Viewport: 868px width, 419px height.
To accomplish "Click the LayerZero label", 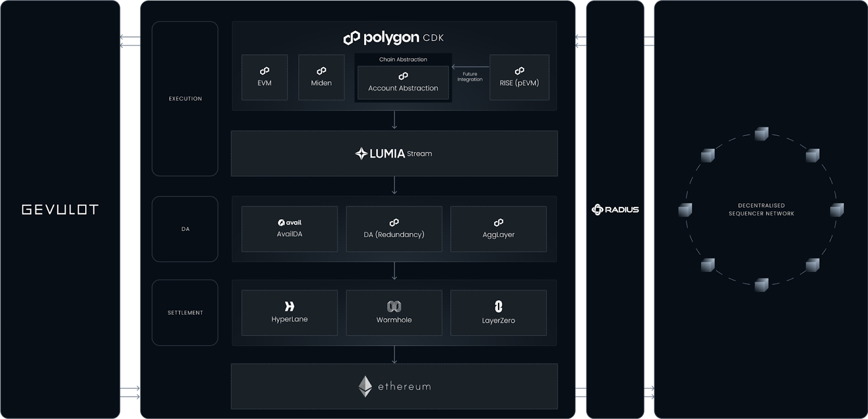I will [x=499, y=320].
